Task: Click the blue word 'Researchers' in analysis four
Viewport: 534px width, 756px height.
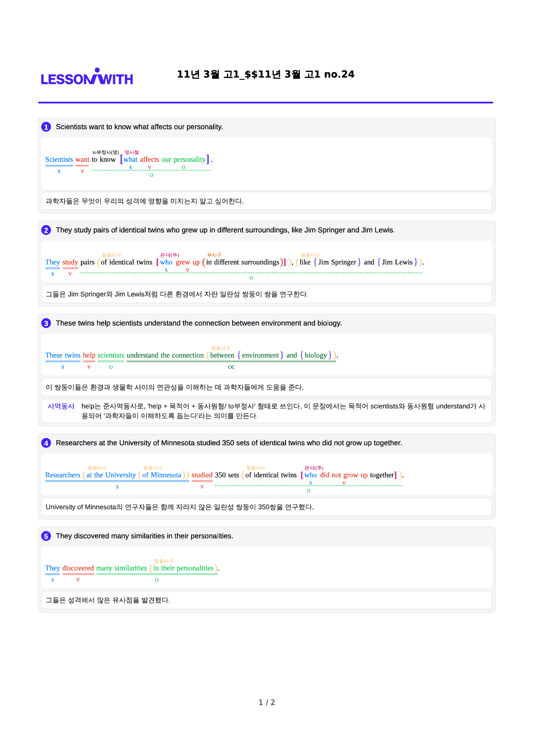Action: [63, 475]
